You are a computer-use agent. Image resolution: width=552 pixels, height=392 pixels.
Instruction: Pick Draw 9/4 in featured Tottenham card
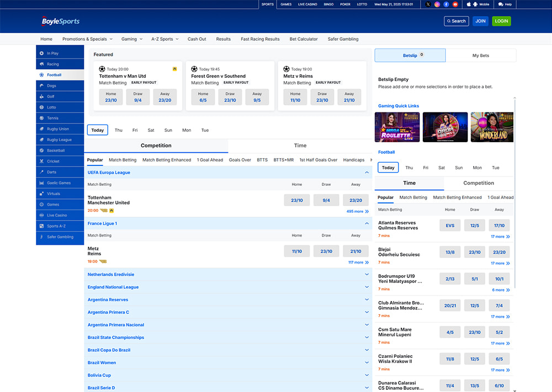tap(137, 97)
